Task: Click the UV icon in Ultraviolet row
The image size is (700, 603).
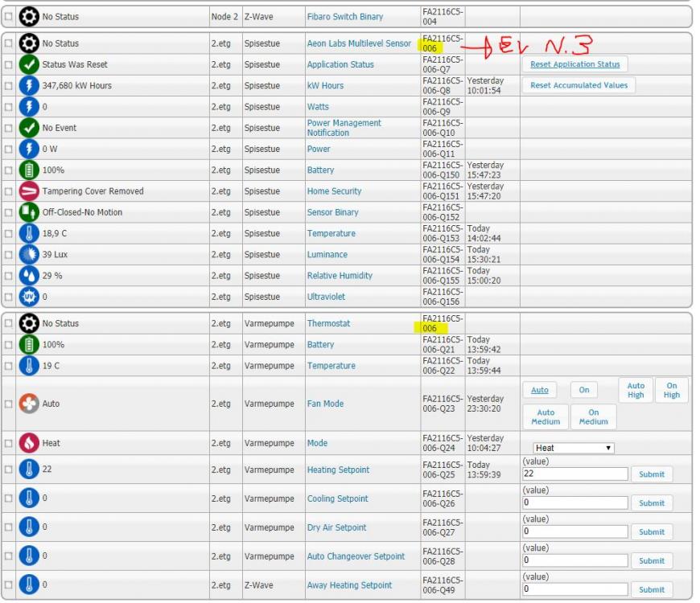Action: click(x=29, y=297)
